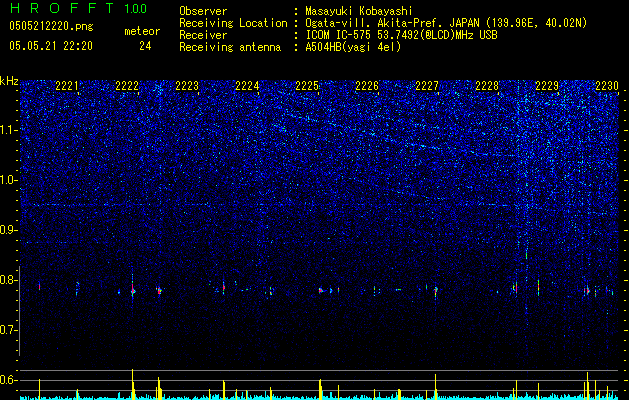Select the meteor count 24

[x=145, y=46]
